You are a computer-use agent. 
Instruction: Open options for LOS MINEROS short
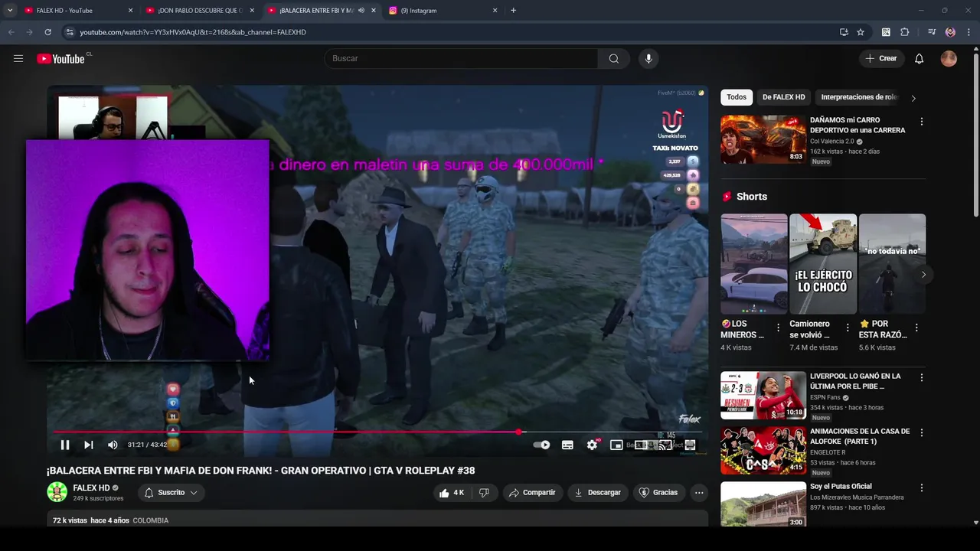coord(779,328)
